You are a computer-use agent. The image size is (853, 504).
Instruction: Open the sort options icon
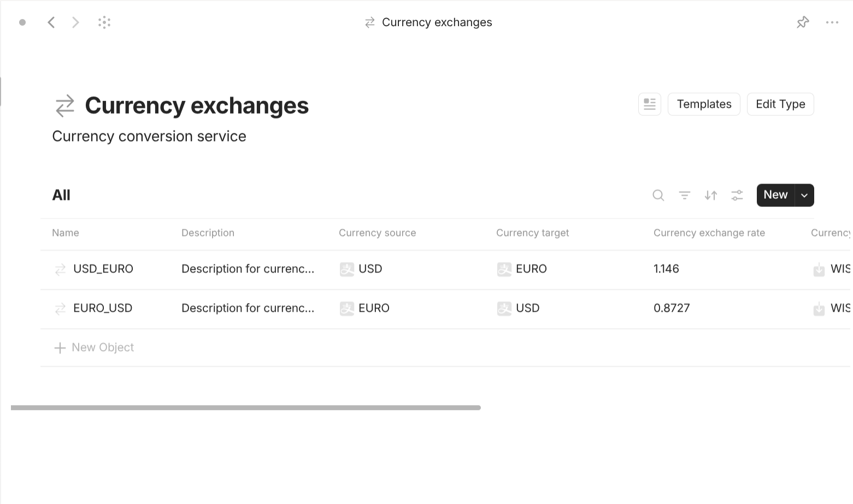[710, 195]
